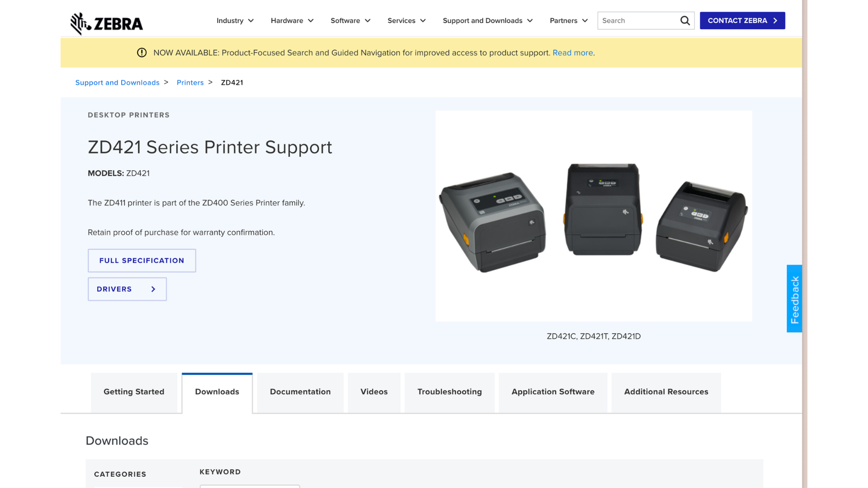Open the Troubleshooting tab
Viewport: 868px width, 488px height.
point(449,392)
